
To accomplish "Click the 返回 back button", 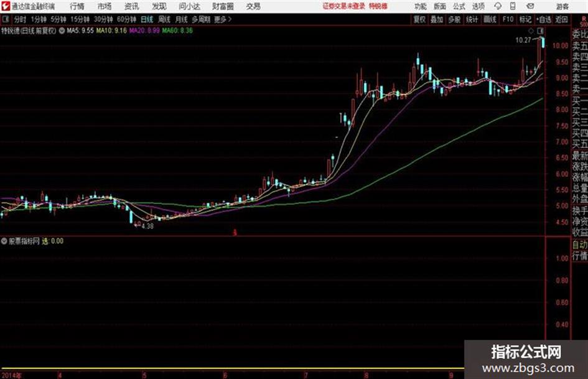I will (x=561, y=19).
